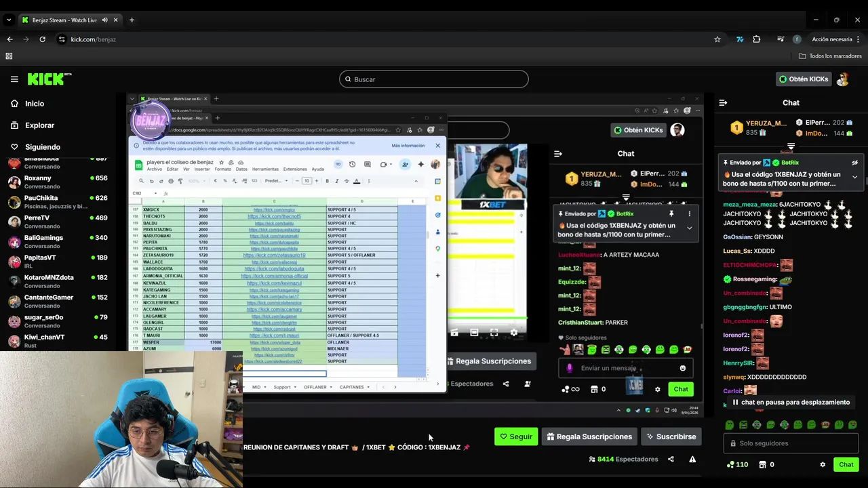Open Todos los marcadores folder

[830, 56]
